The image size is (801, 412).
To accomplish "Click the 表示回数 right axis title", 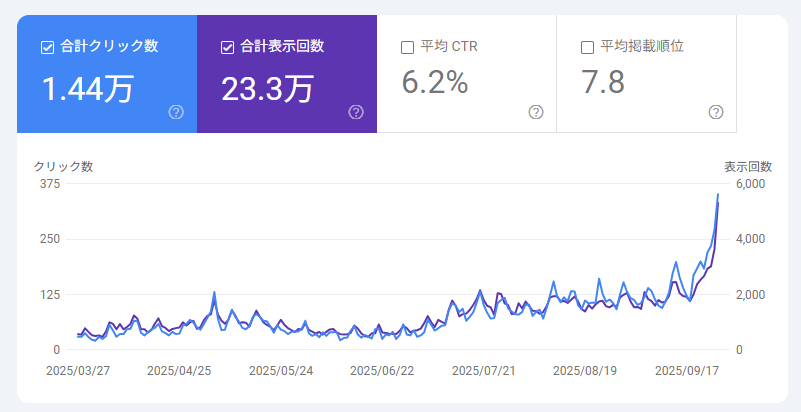I will (748, 166).
